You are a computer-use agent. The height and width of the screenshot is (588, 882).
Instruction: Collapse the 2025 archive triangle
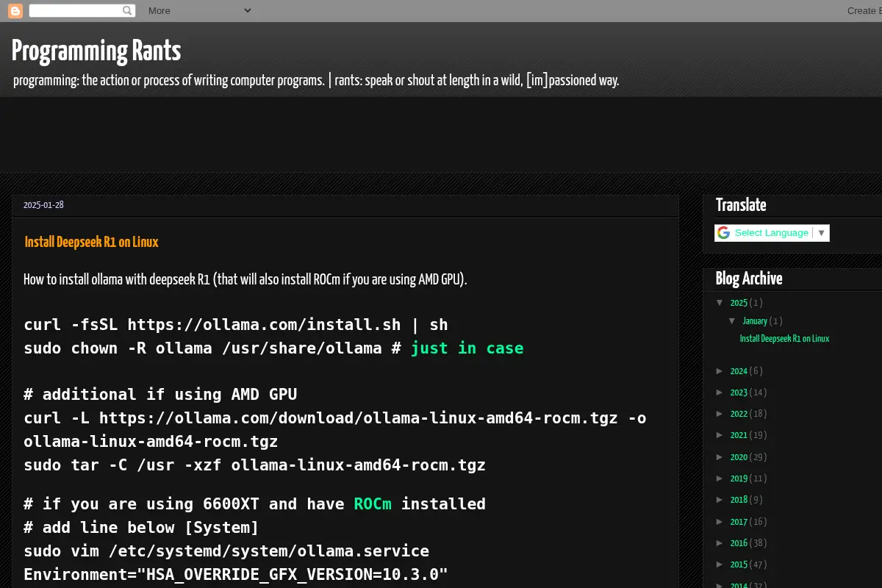(720, 302)
